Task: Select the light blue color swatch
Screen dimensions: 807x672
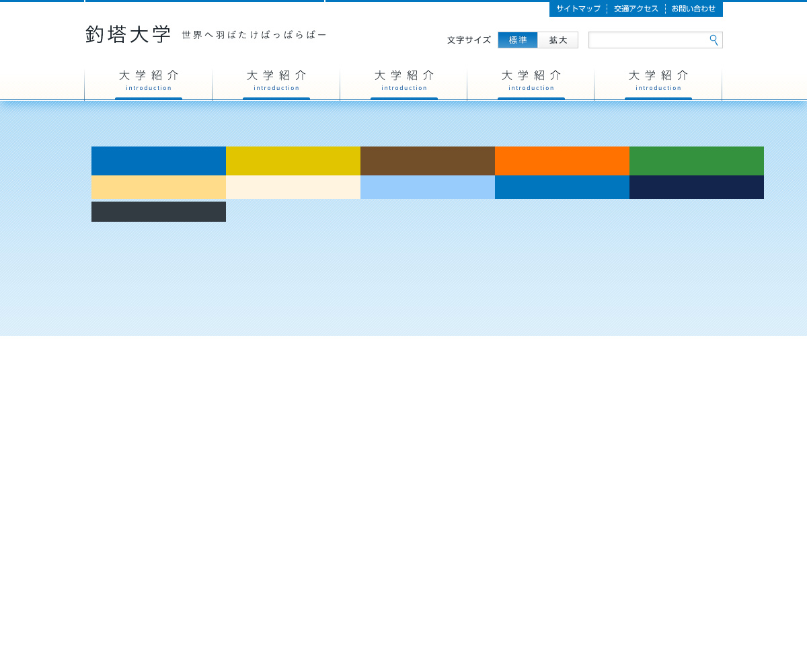Action: tap(428, 187)
